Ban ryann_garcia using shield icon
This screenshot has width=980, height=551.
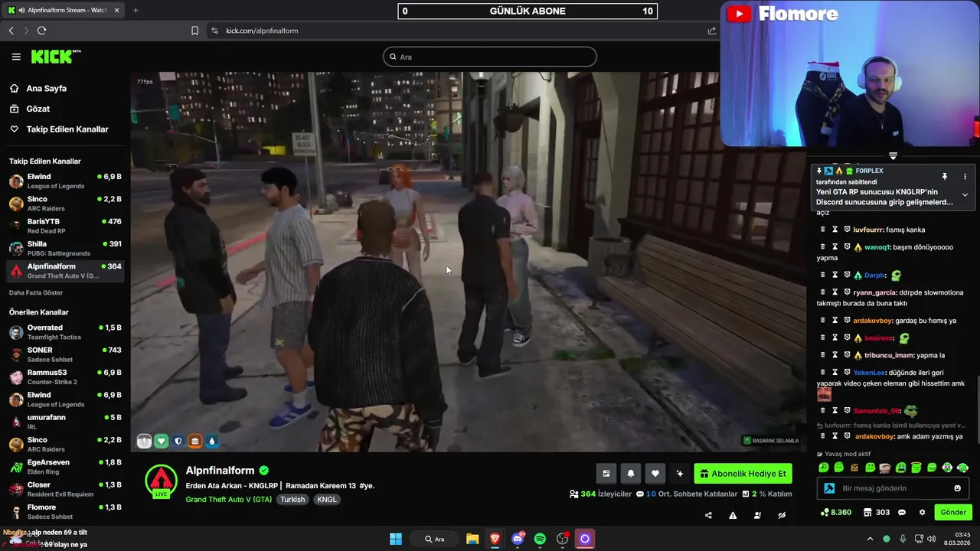tap(847, 292)
